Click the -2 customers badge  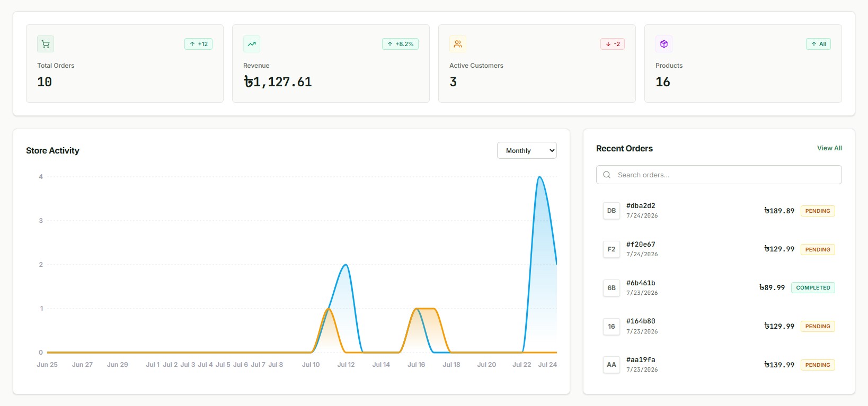(613, 44)
